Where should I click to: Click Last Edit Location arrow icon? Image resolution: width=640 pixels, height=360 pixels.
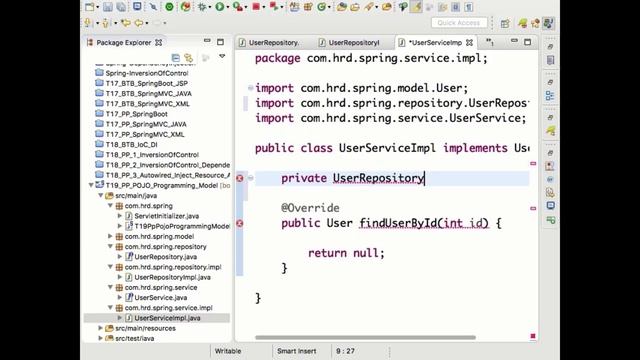pos(125,23)
